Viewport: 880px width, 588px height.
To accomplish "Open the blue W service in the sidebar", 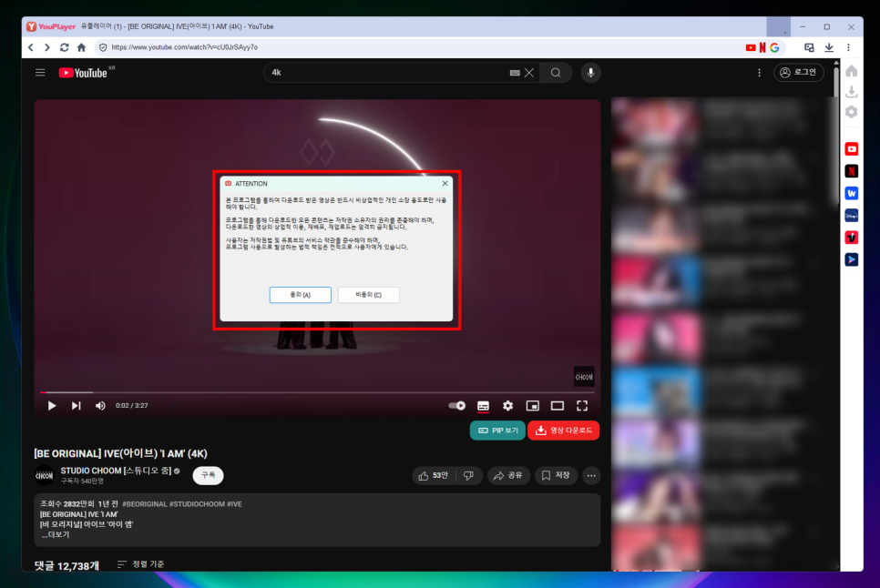I will coord(852,193).
